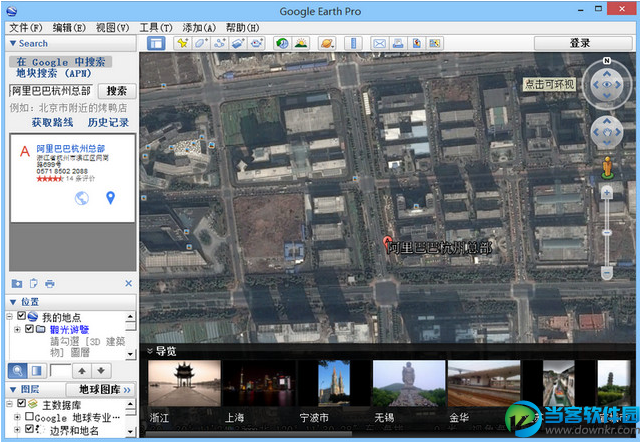This screenshot has height=444, width=641.
Task: Click the add placemark pushpin icon
Action: pyautogui.click(x=182, y=43)
